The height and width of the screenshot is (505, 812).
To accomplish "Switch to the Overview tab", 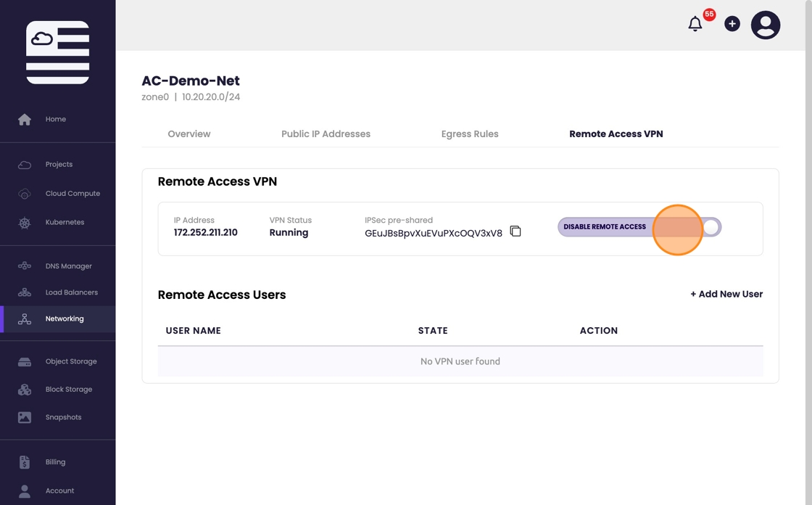I will [x=189, y=134].
